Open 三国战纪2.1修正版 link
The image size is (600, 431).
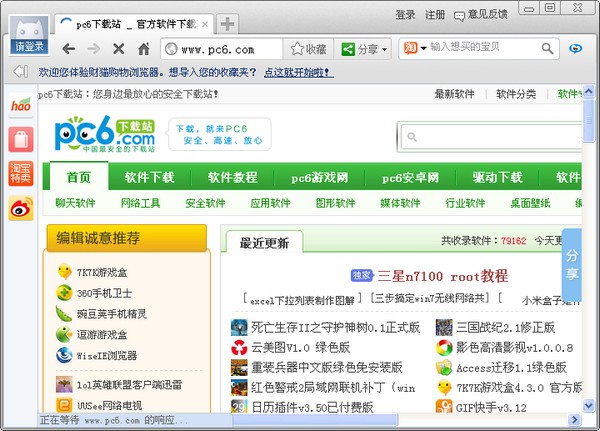pyautogui.click(x=505, y=327)
